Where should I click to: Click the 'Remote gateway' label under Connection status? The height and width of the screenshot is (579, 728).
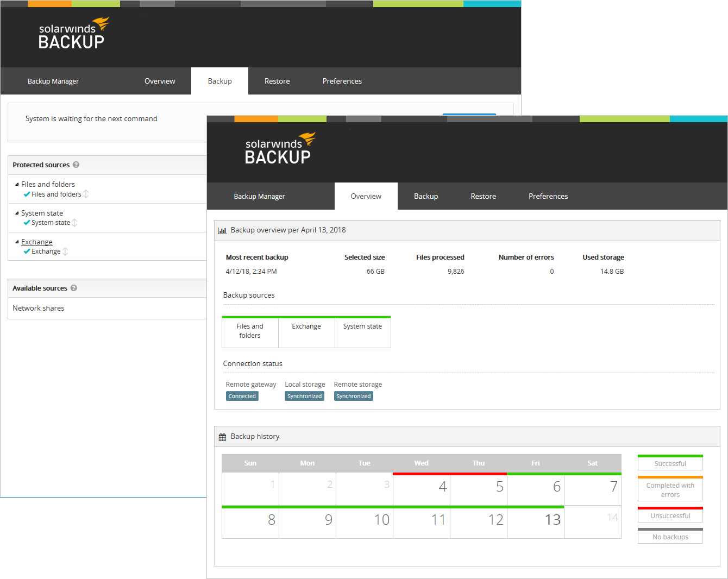[x=251, y=385]
